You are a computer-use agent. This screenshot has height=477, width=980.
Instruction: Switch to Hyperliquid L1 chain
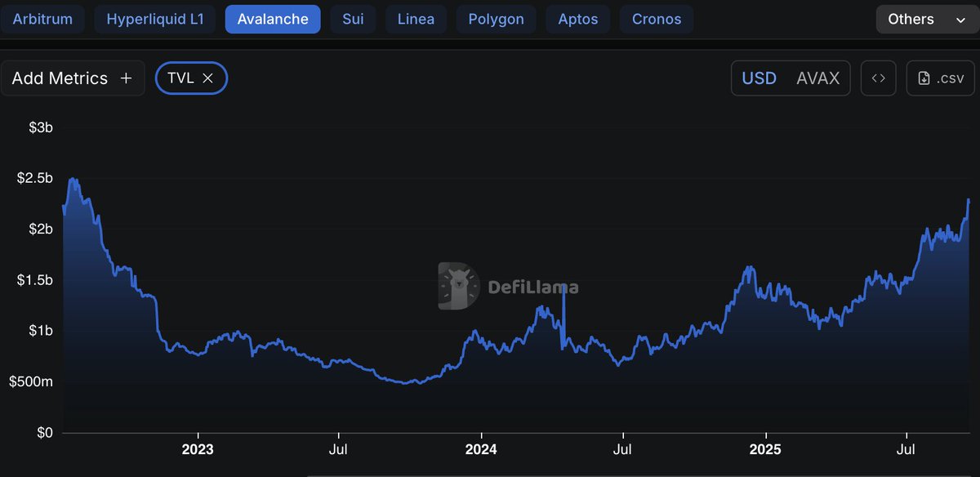pyautogui.click(x=154, y=19)
